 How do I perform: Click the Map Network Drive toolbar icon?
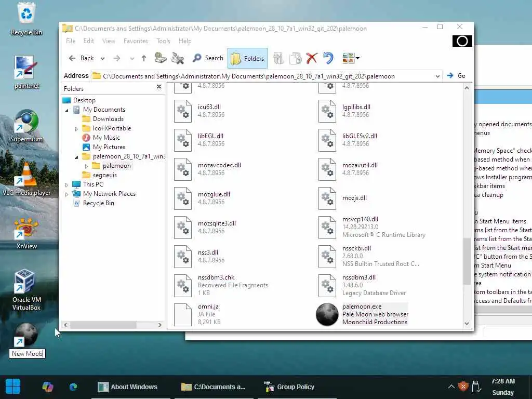(x=161, y=58)
